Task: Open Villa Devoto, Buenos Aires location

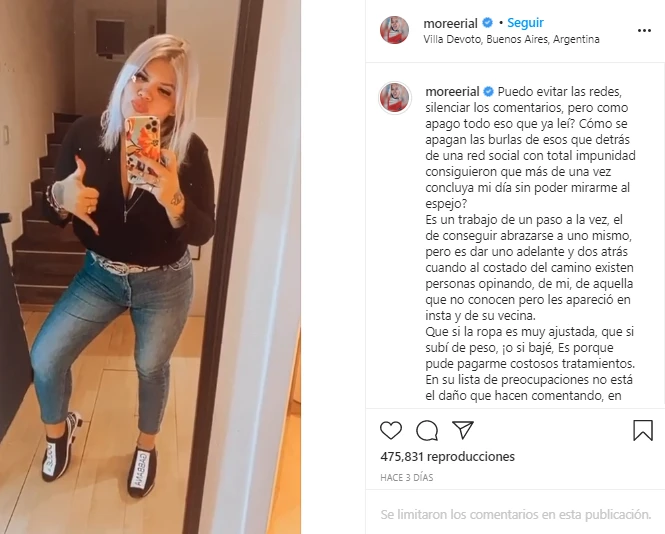Action: 511,39
